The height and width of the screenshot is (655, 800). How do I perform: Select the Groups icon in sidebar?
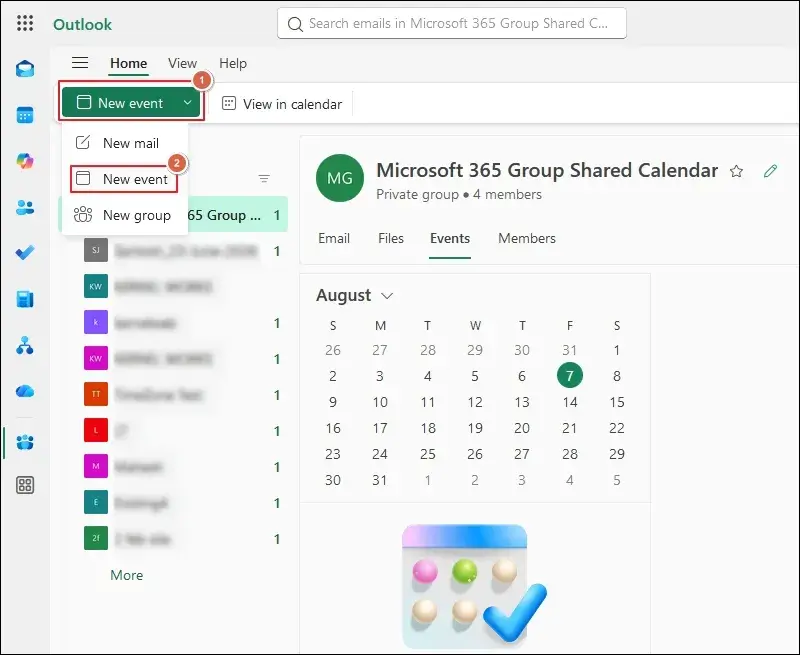(25, 442)
